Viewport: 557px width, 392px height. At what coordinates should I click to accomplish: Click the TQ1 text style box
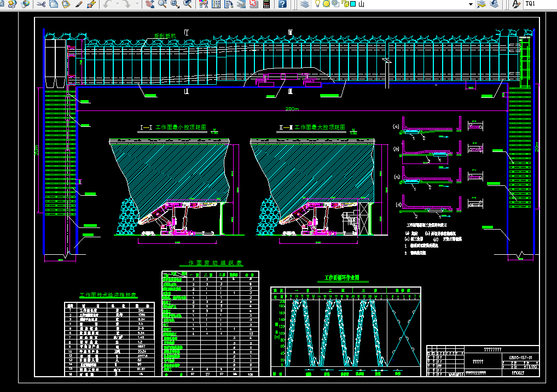pos(540,4)
